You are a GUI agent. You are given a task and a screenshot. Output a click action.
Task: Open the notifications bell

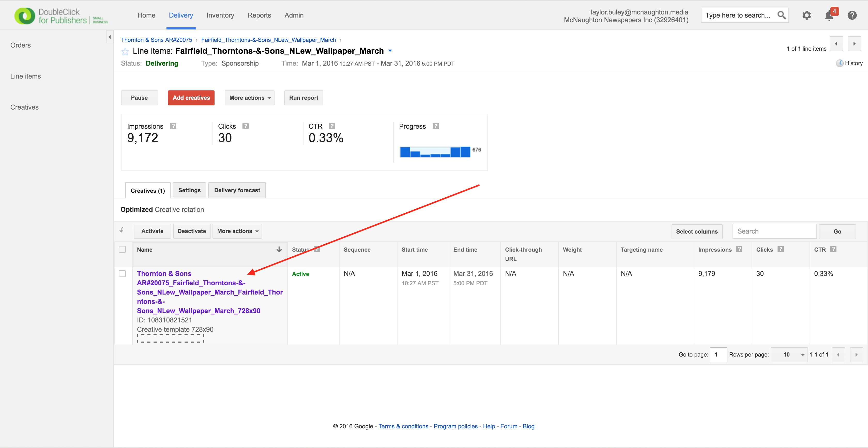pyautogui.click(x=829, y=16)
